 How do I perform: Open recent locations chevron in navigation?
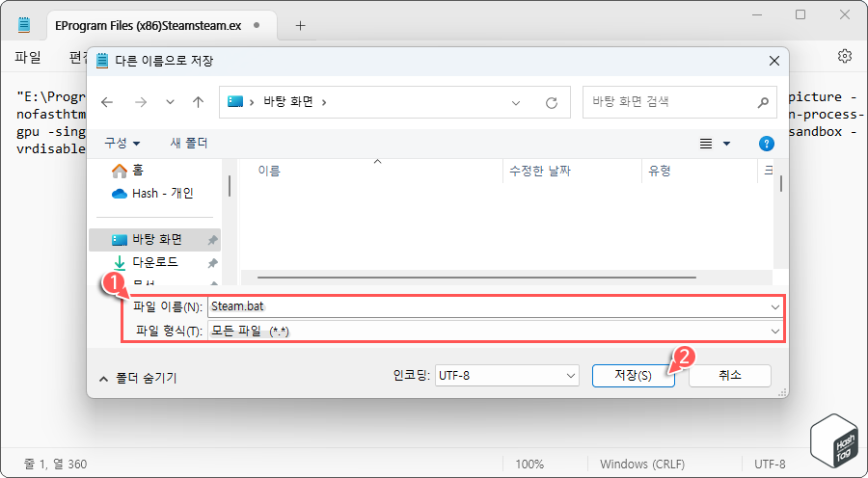(x=170, y=102)
